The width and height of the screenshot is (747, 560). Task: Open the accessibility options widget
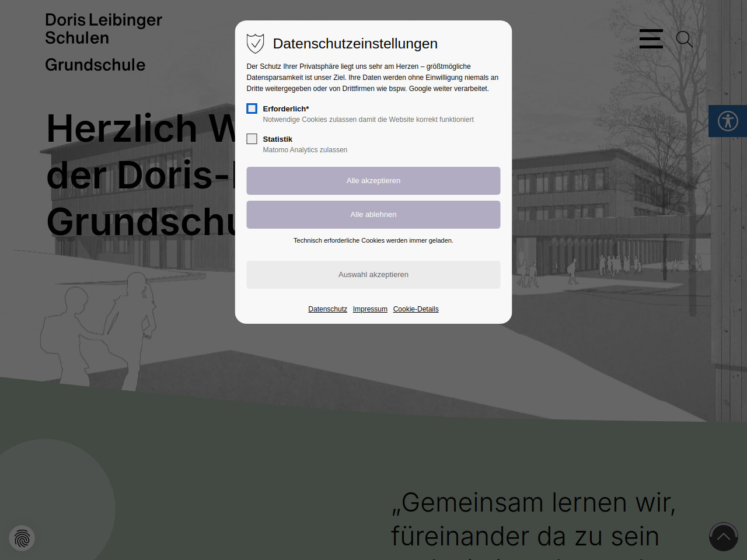pyautogui.click(x=727, y=121)
